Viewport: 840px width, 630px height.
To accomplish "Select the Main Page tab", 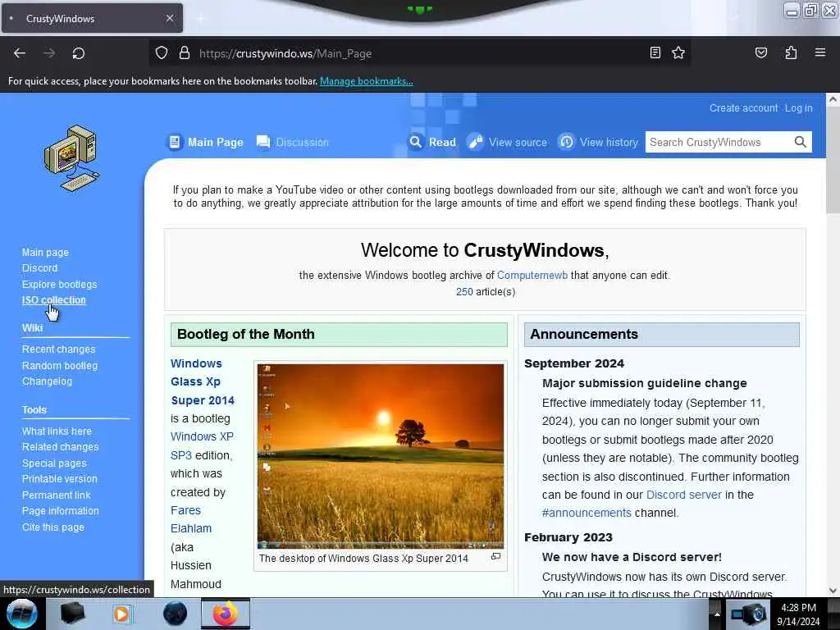I will [x=204, y=142].
